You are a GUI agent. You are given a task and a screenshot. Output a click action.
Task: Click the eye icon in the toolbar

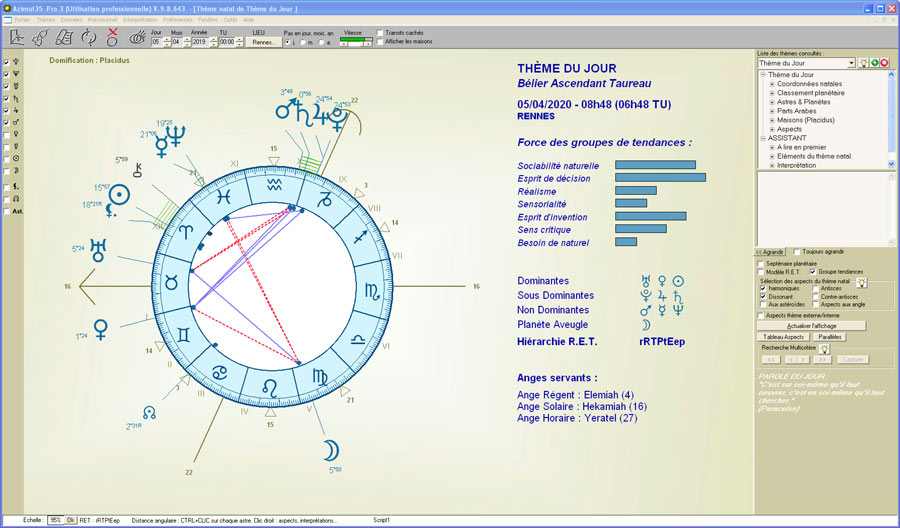click(x=137, y=38)
